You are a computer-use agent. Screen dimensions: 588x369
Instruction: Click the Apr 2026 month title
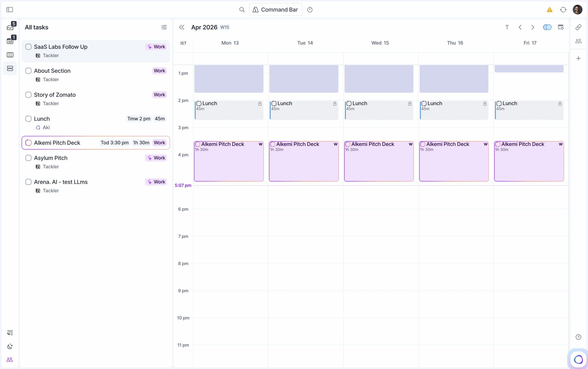coord(204,27)
